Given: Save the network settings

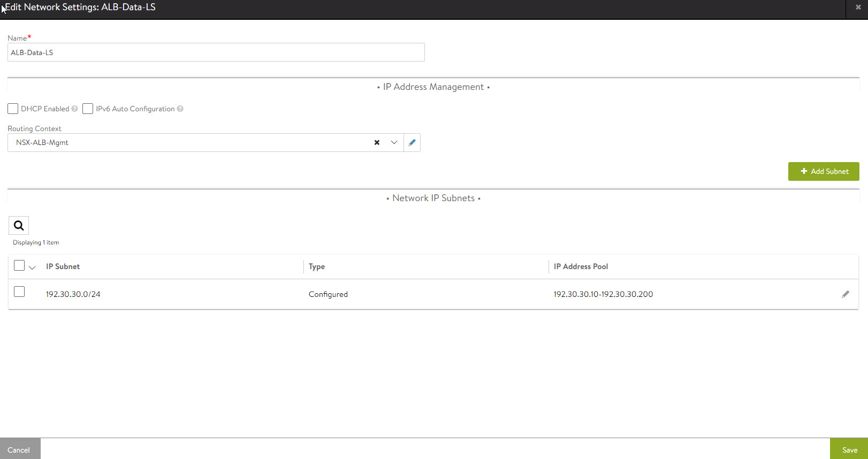Looking at the screenshot, I should pyautogui.click(x=849, y=449).
